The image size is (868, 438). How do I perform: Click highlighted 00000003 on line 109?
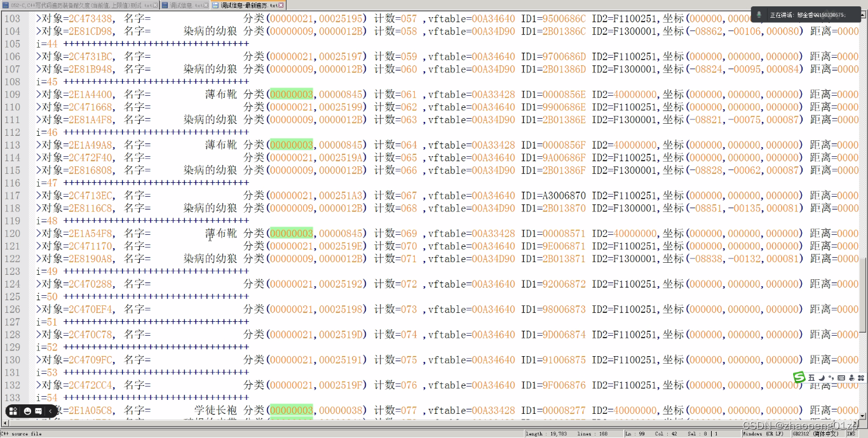(x=292, y=95)
